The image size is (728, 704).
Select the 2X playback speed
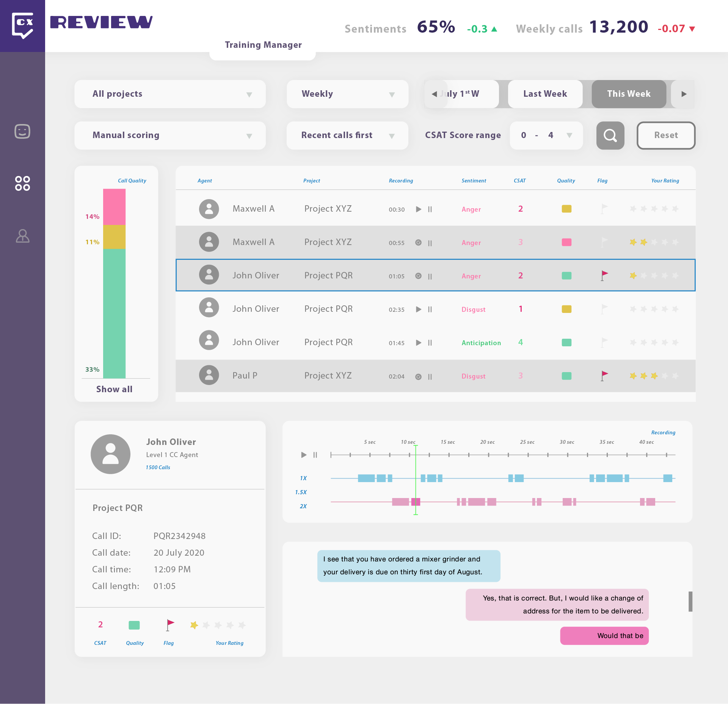pos(303,506)
